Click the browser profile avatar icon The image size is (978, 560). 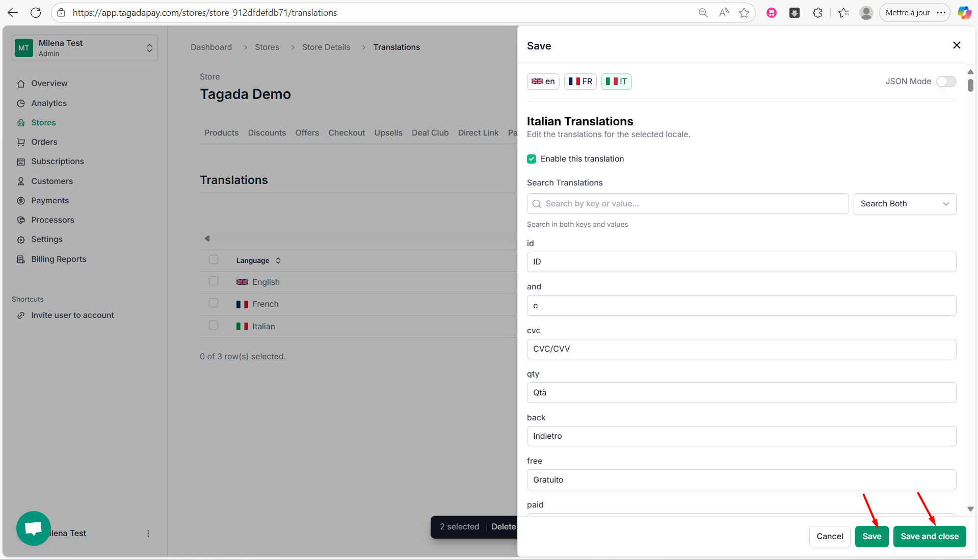866,13
